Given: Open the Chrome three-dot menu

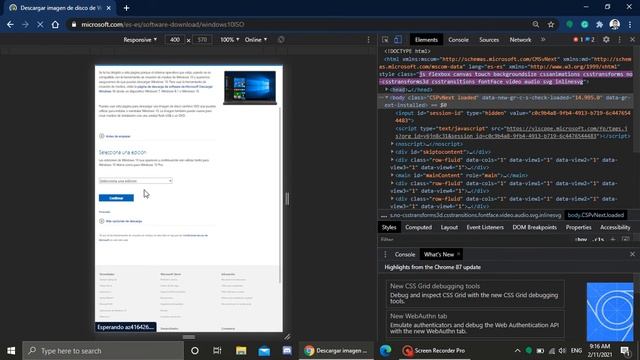Looking at the screenshot, I should (630, 24).
